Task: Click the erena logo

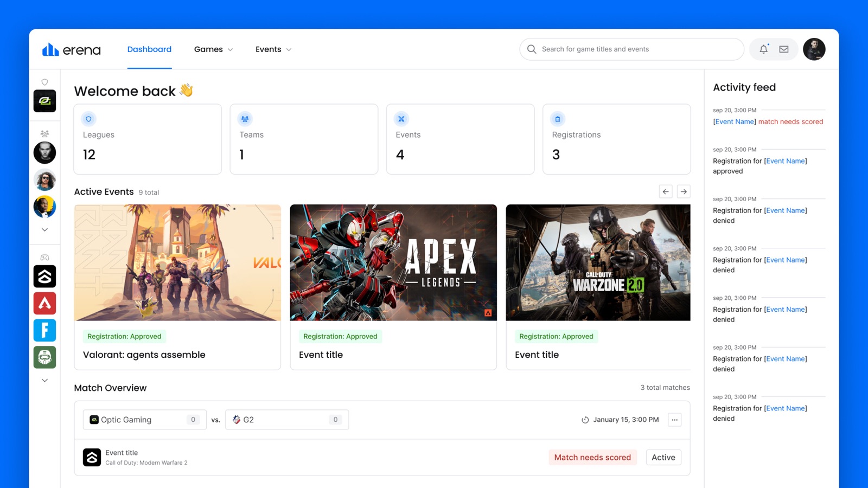Action: (x=71, y=49)
